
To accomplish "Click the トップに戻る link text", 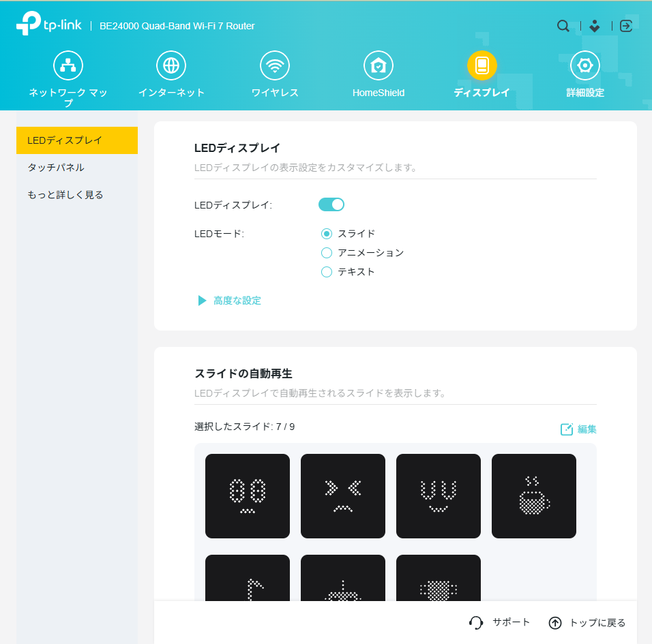I will [x=597, y=623].
